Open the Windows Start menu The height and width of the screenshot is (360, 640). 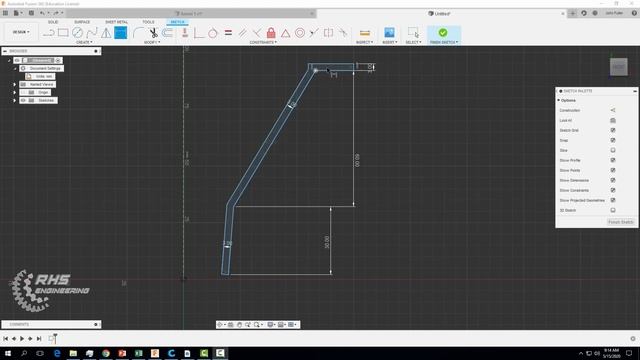(8, 353)
